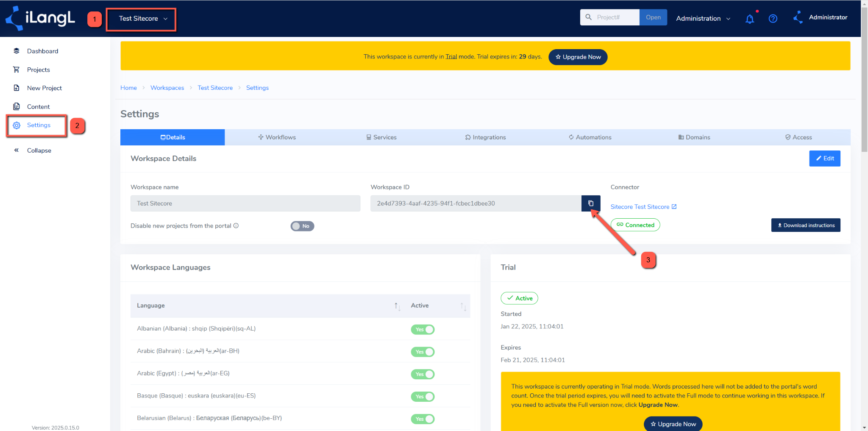Click trial start date Jan 22, 2025

click(x=532, y=326)
